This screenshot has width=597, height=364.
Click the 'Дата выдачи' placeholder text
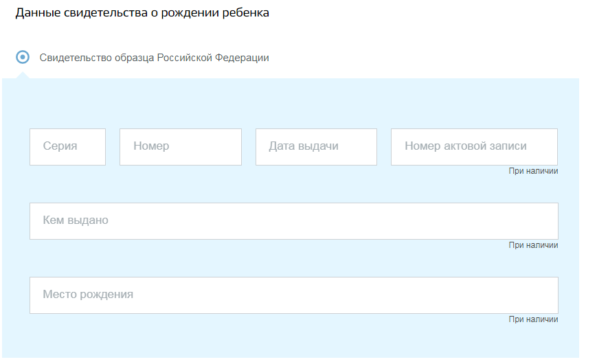pyautogui.click(x=303, y=146)
